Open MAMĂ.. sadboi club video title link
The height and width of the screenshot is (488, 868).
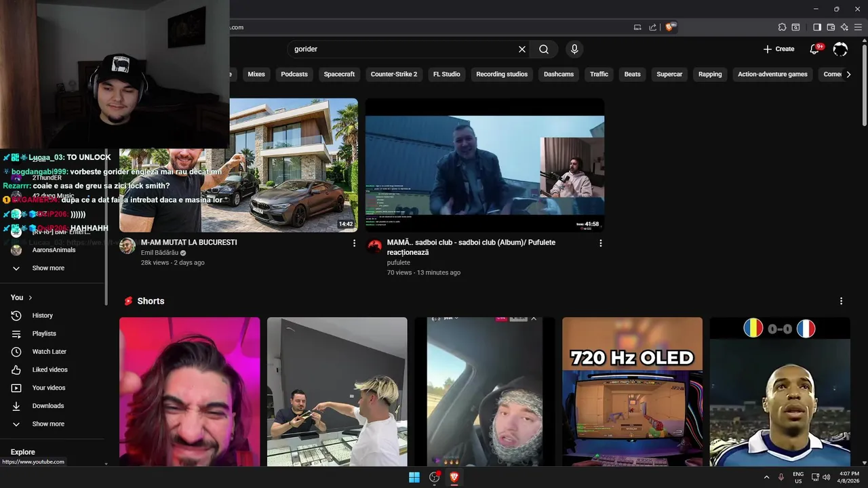[x=471, y=247]
